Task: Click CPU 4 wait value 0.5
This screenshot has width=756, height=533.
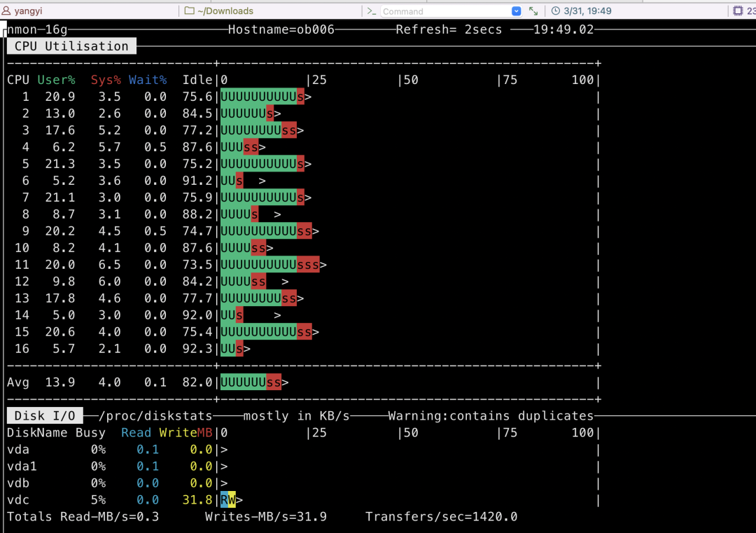Action: coord(155,147)
